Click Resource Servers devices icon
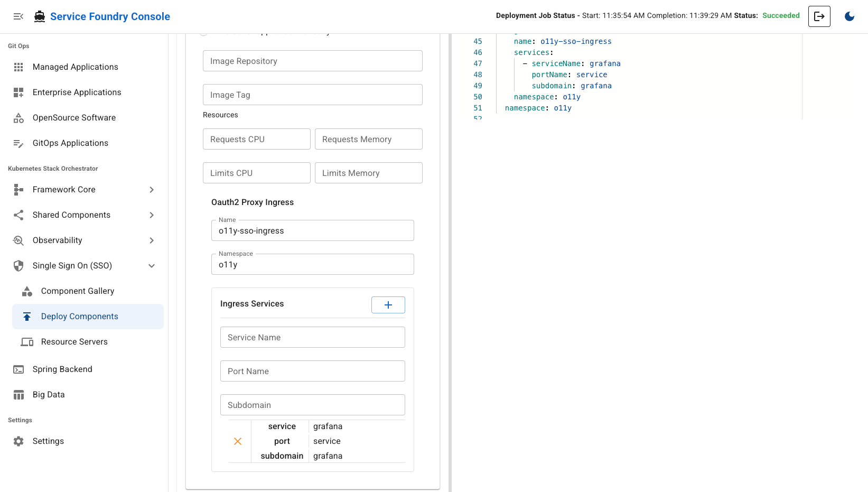This screenshot has height=492, width=868. (x=27, y=342)
